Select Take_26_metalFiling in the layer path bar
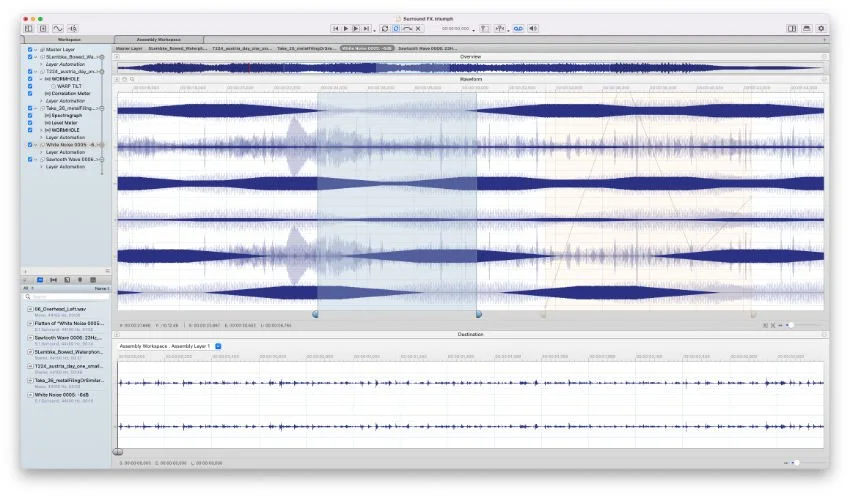The height and width of the screenshot is (496, 850). (306, 48)
